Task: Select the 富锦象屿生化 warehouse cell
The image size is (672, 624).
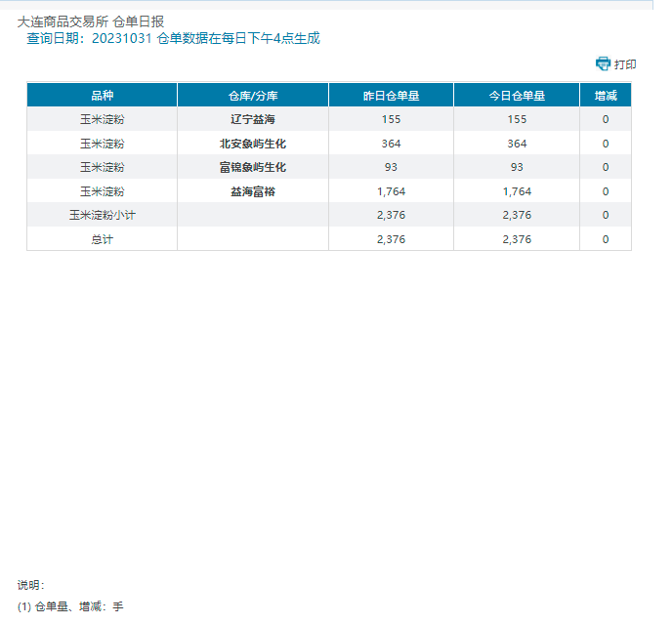Action: click(253, 167)
